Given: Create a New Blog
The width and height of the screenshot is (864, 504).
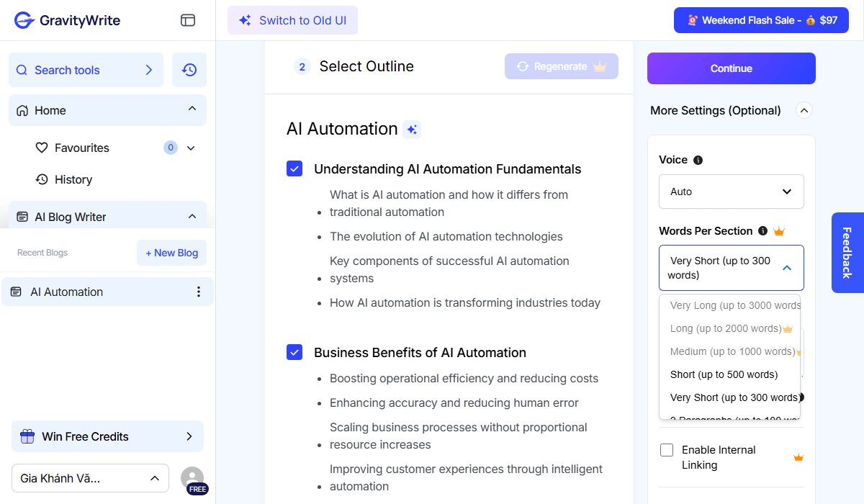Looking at the screenshot, I should click(171, 253).
